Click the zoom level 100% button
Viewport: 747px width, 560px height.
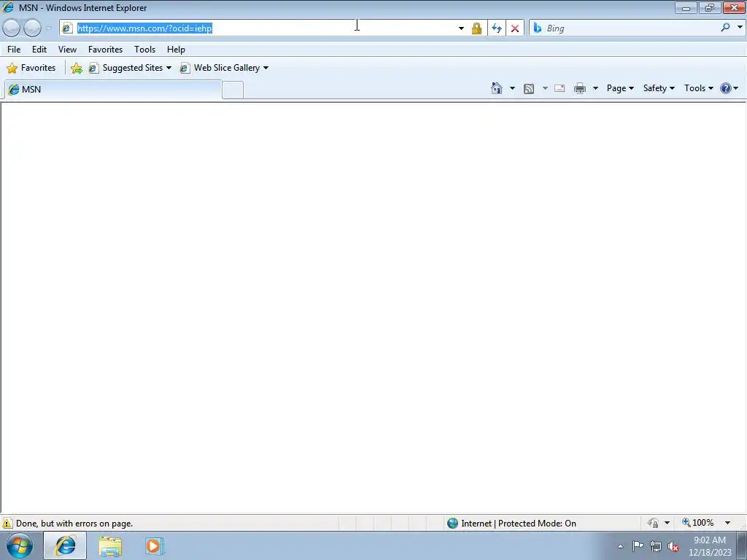[698, 523]
